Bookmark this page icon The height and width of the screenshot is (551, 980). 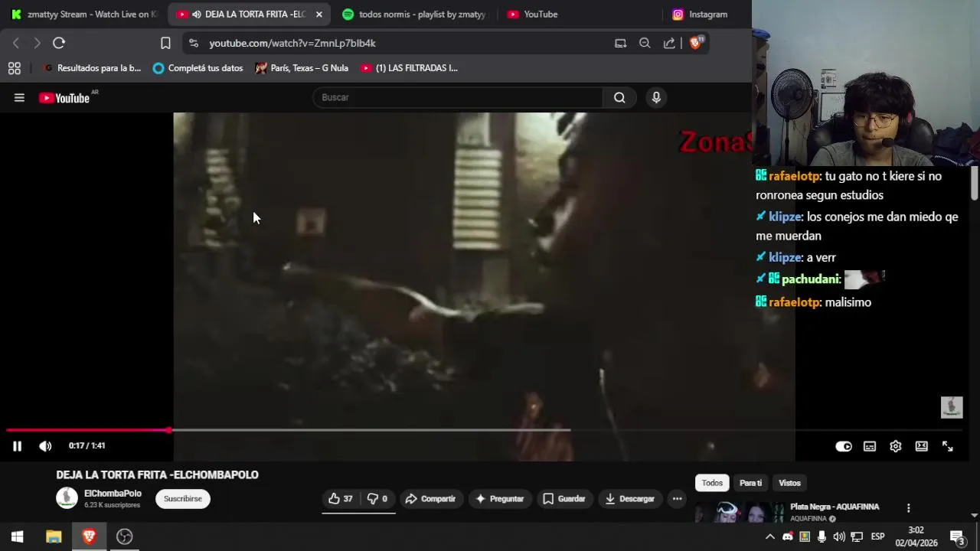165,43
